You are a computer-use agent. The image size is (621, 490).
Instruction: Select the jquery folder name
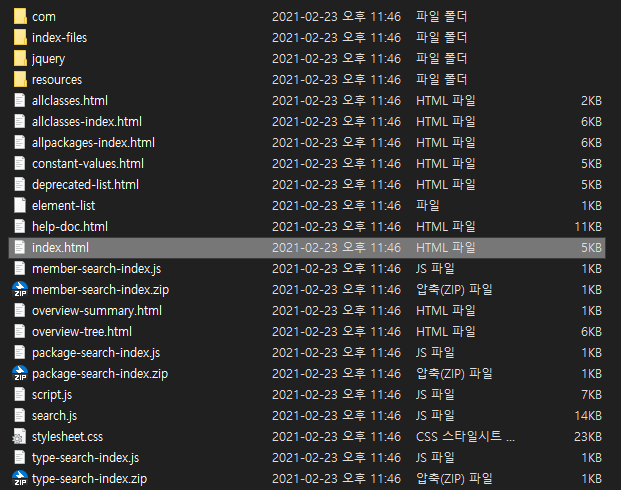[48, 59]
